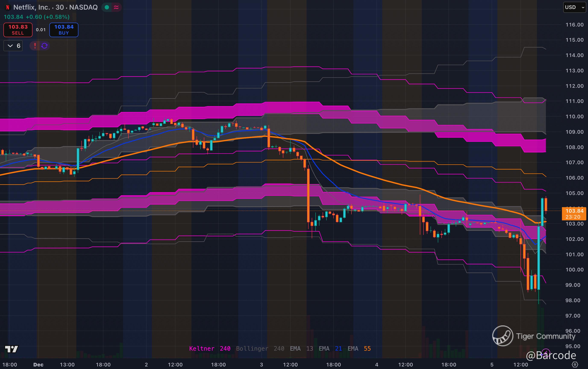The height and width of the screenshot is (369, 588).
Task: Open chart settings hexagon gear icon
Action: (575, 365)
